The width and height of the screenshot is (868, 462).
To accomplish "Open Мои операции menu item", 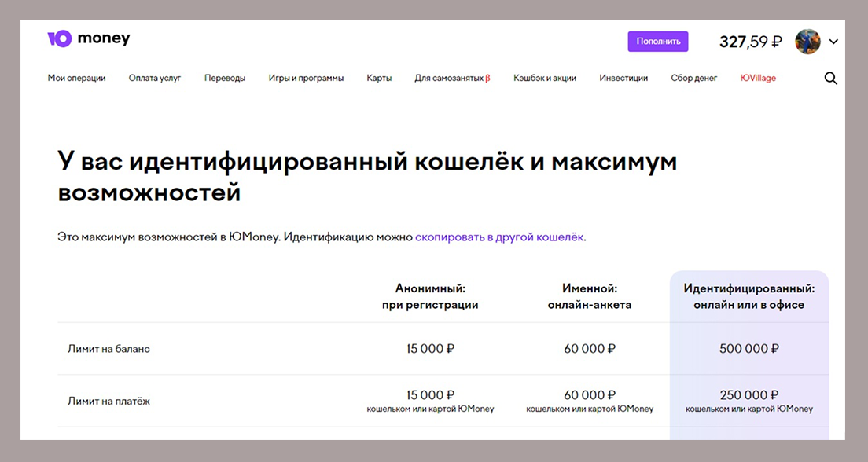I will tap(76, 79).
